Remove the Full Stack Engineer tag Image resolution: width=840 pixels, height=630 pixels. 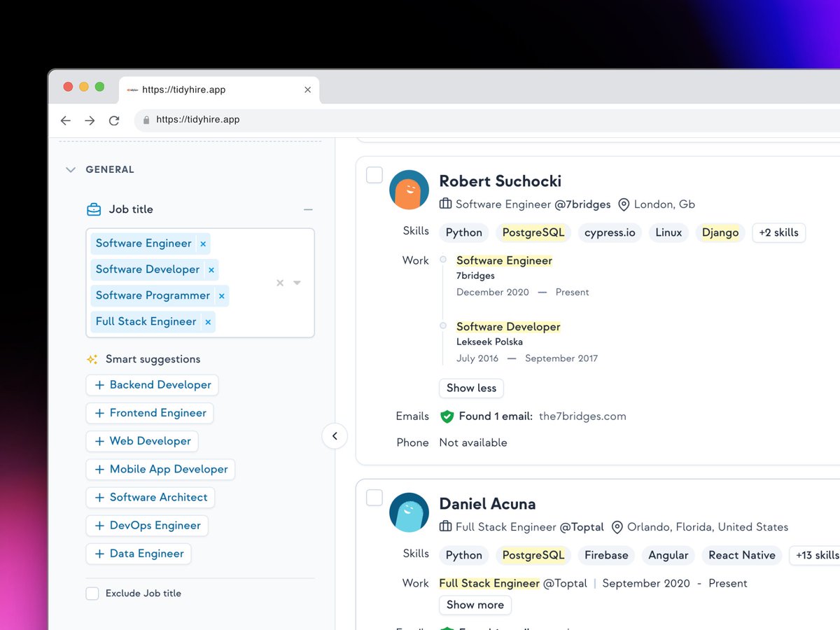(207, 321)
